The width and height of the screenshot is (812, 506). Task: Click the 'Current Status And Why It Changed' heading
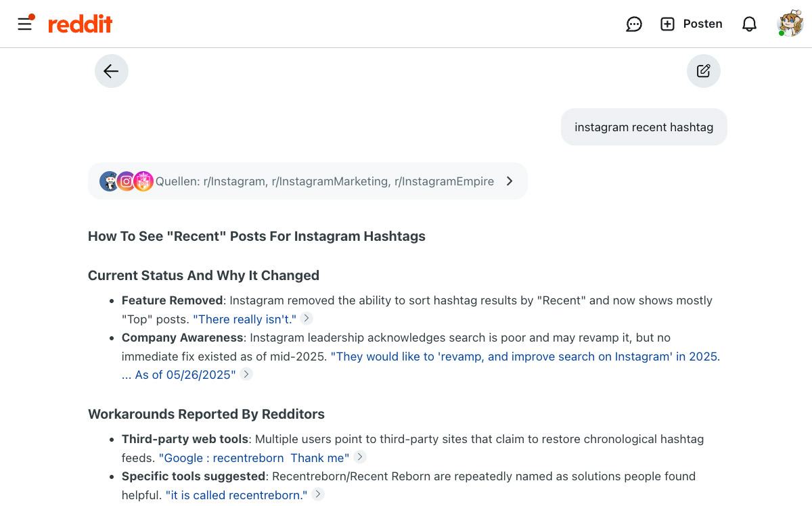204,275
